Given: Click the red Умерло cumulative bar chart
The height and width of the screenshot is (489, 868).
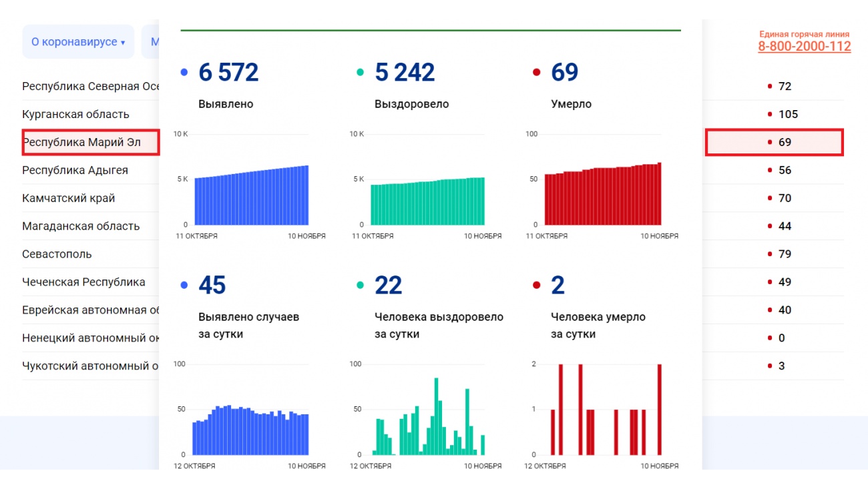Looking at the screenshot, I should click(x=603, y=193).
